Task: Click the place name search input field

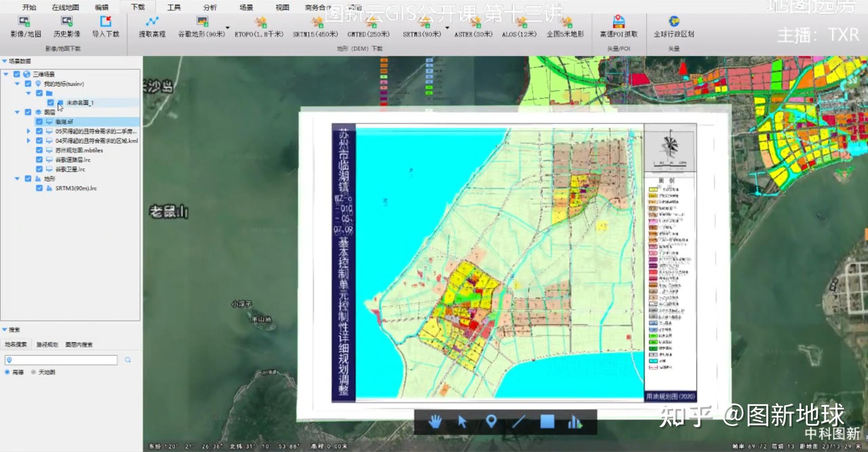Action: point(63,360)
